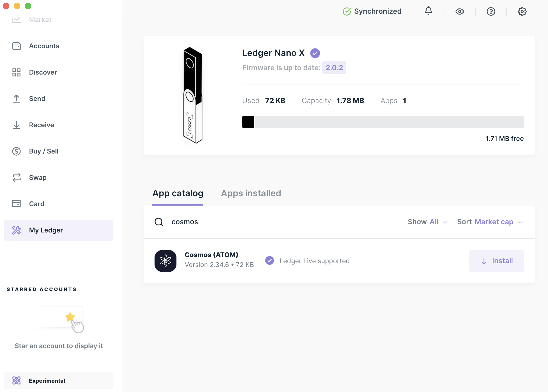Viewport: 548px width, 392px height.
Task: Click the Sort dropdown chevron arrow
Action: tap(520, 222)
